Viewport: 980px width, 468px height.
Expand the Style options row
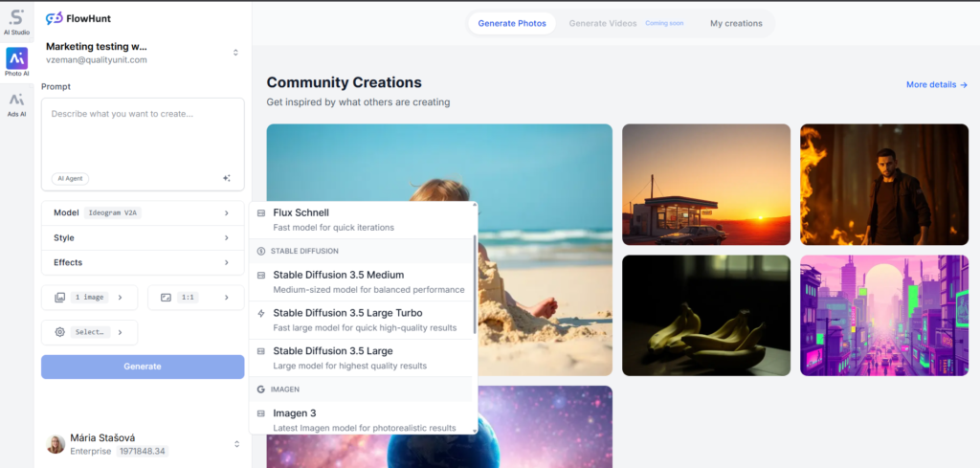(x=143, y=238)
